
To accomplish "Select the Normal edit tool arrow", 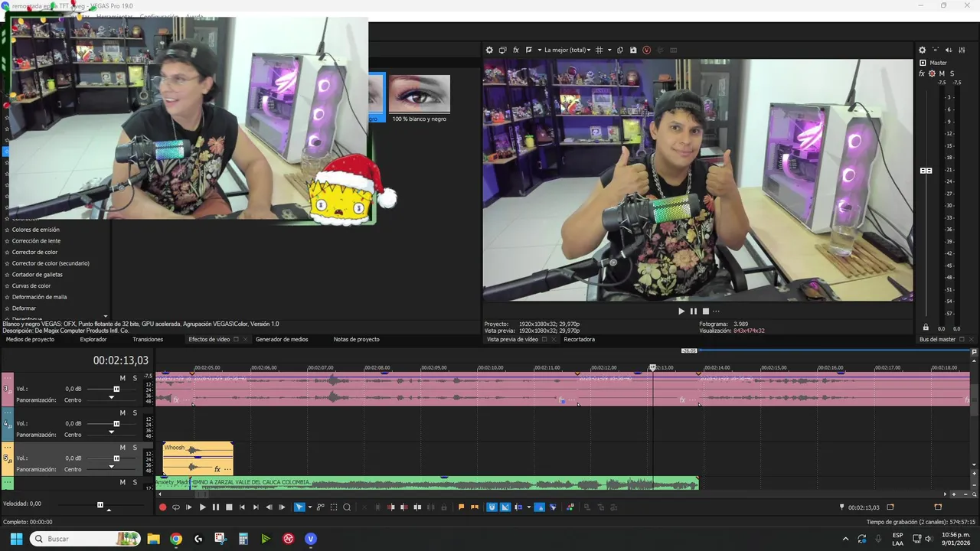I will point(299,507).
